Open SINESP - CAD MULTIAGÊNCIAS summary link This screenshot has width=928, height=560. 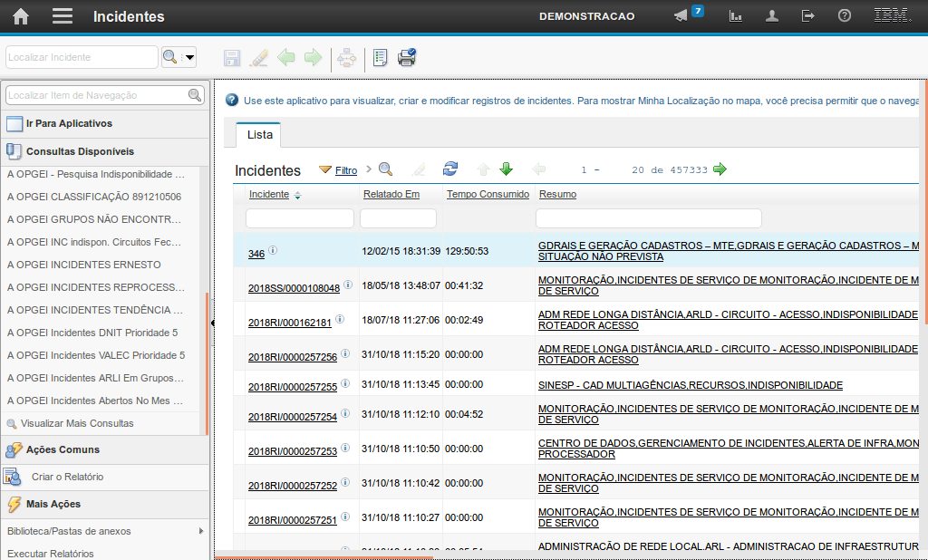point(690,385)
